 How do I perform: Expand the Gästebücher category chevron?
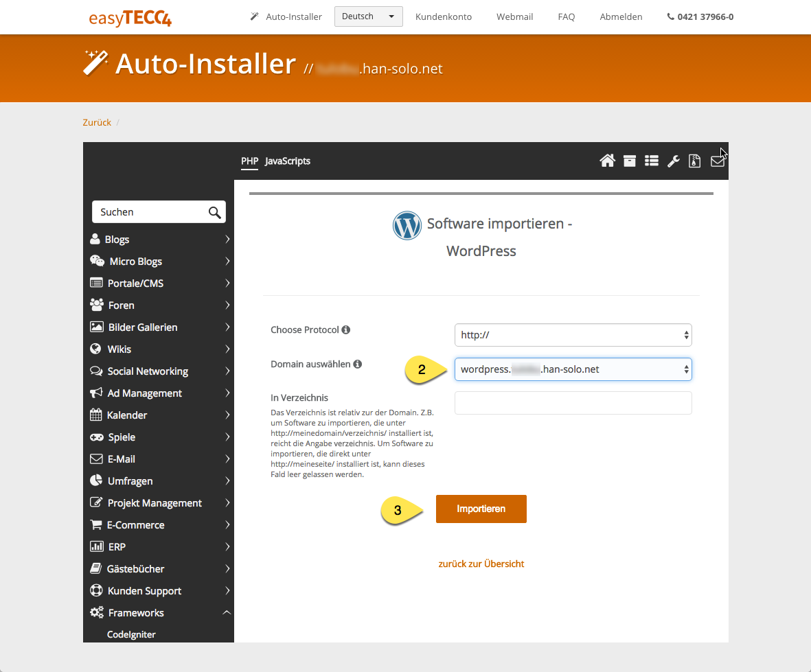227,568
